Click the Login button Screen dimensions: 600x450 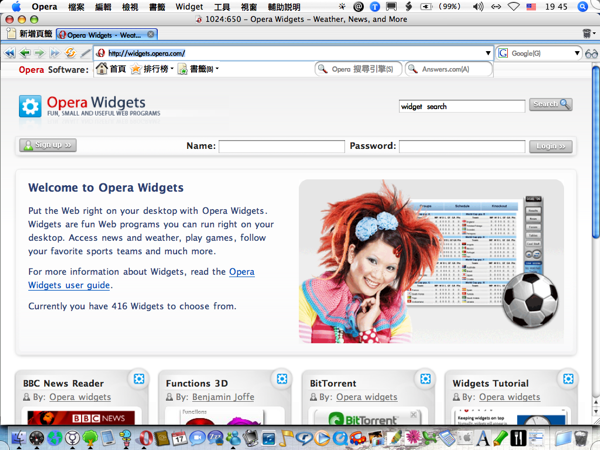coord(551,146)
